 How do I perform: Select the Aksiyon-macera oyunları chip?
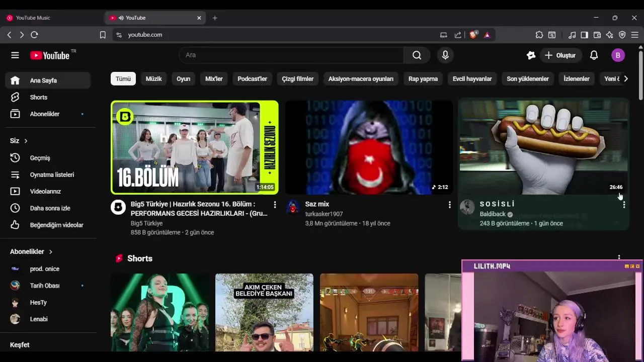361,79
